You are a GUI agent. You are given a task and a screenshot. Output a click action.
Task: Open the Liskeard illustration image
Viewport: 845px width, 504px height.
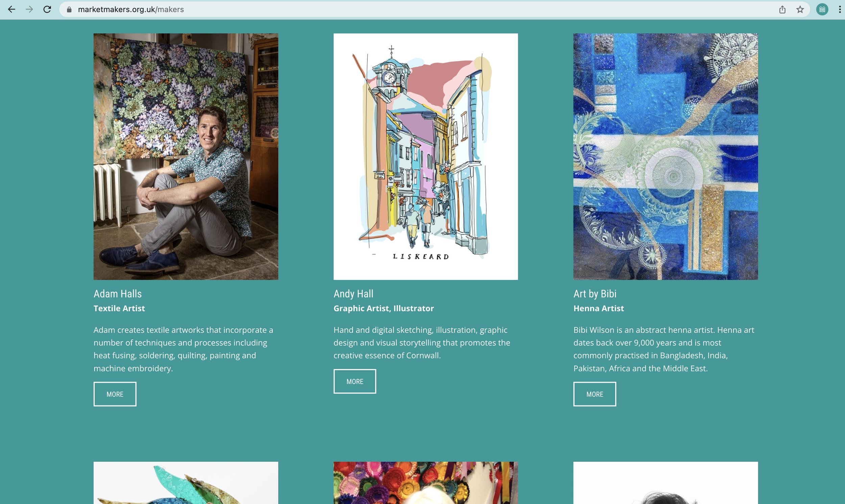426,156
